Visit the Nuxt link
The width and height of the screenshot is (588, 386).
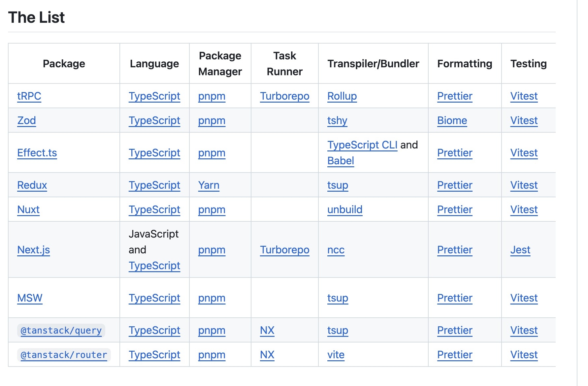pyautogui.click(x=28, y=209)
